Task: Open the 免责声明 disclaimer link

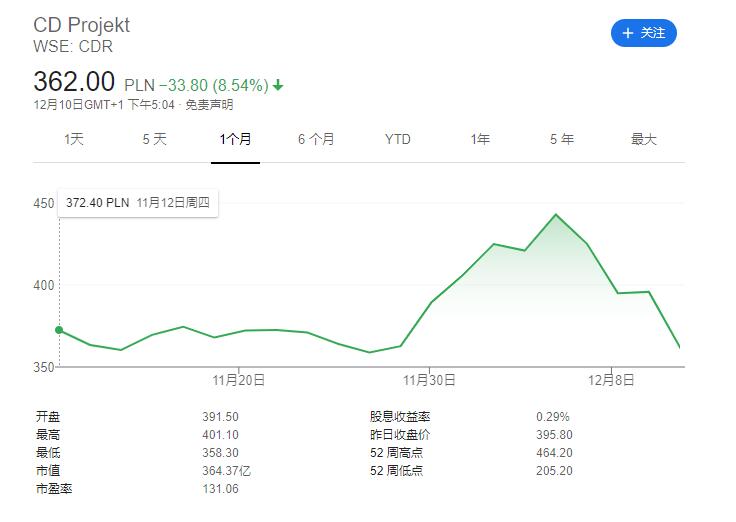Action: click(x=209, y=104)
